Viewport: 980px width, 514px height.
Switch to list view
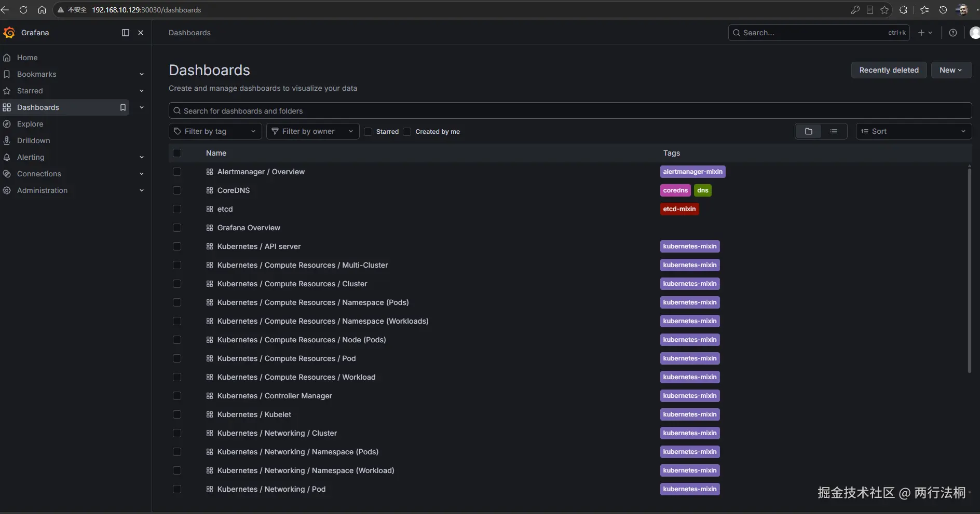click(834, 131)
